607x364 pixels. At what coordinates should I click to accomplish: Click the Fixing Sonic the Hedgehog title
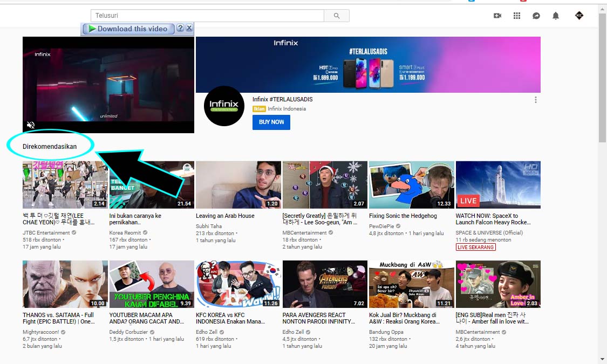coord(403,216)
